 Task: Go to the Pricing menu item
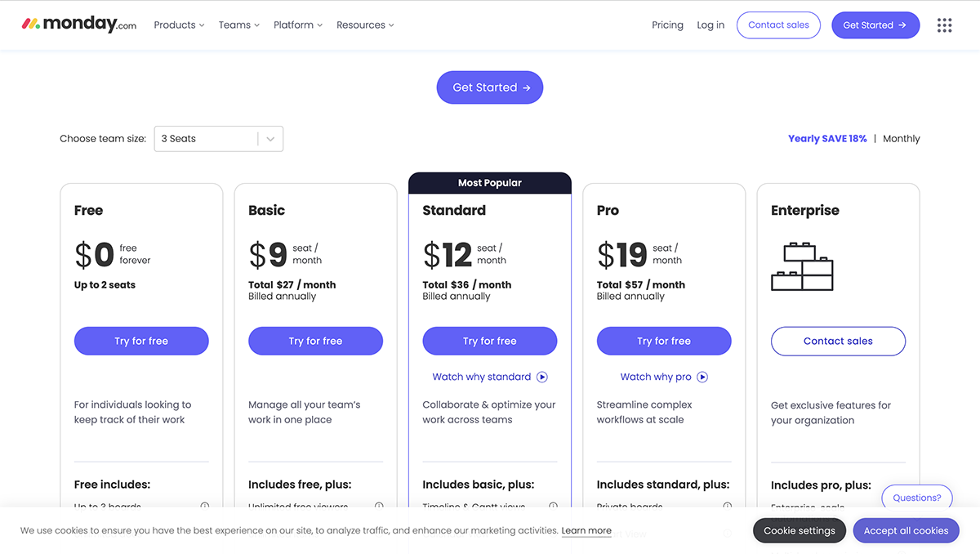point(667,25)
